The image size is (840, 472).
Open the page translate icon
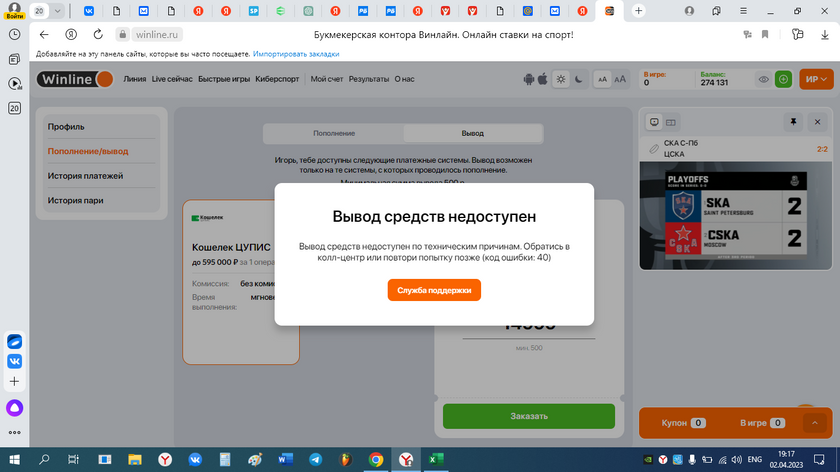[747, 34]
